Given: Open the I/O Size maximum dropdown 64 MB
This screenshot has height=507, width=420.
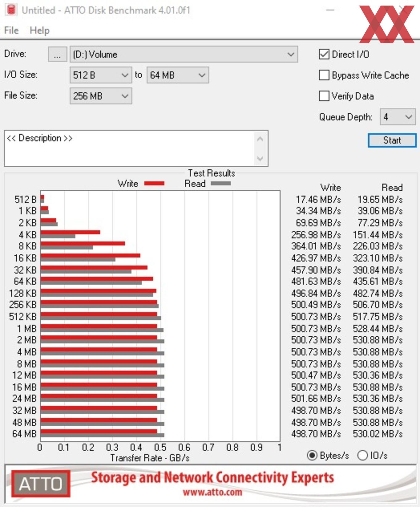Looking at the screenshot, I should (178, 75).
